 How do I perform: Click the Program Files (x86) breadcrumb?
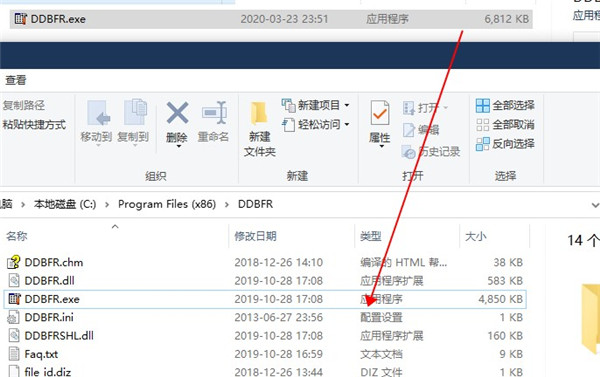tap(167, 204)
